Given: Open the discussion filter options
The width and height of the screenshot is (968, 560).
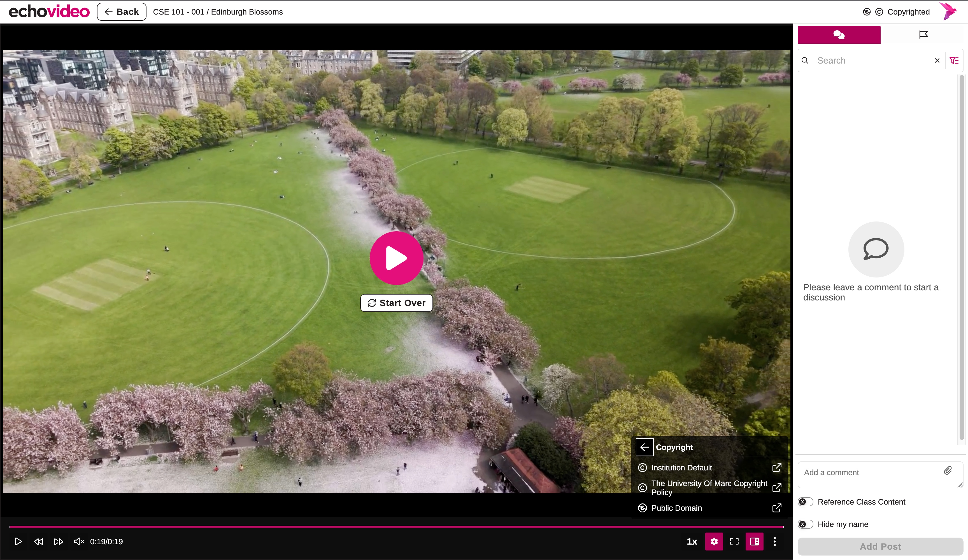Looking at the screenshot, I should point(954,60).
